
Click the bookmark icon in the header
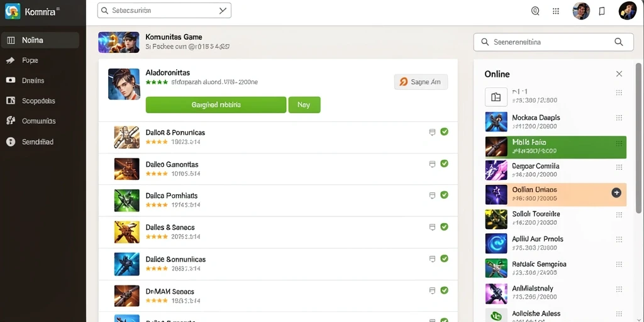tap(602, 11)
